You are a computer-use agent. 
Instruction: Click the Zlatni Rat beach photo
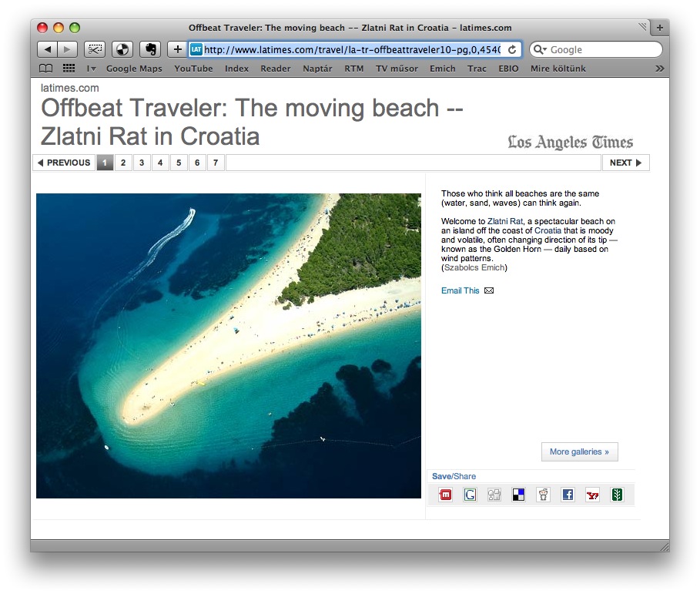[229, 346]
